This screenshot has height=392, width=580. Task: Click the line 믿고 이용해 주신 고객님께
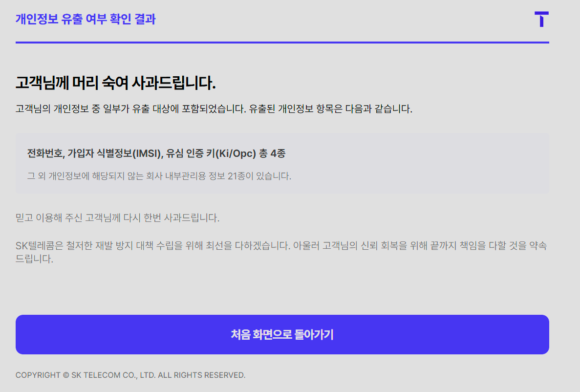coord(117,218)
